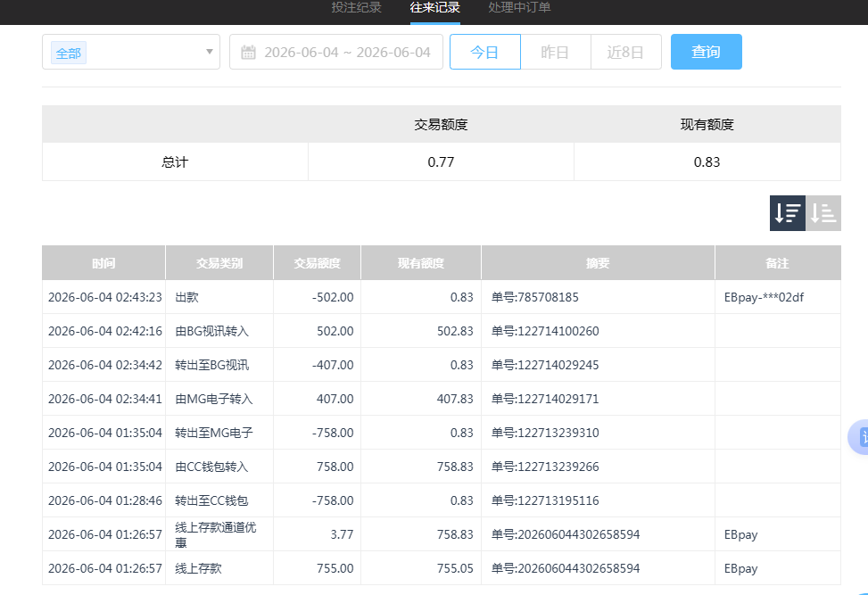This screenshot has width=868, height=595.
Task: Click 线上存款通道优惠 transaction type
Action: (215, 534)
